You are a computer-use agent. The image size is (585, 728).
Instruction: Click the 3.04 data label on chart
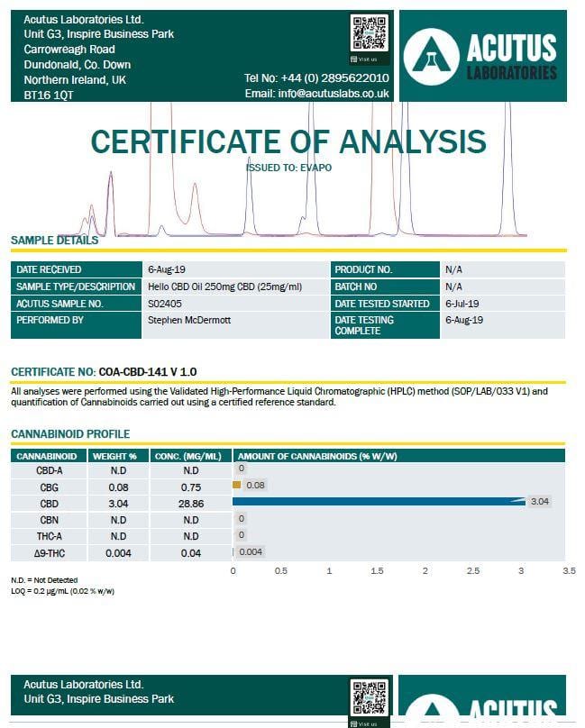pos(539,502)
